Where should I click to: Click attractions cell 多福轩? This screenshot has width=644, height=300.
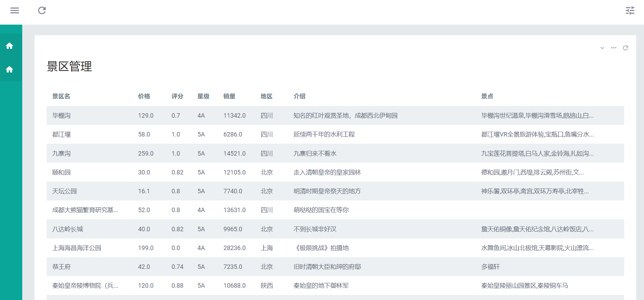click(490, 267)
